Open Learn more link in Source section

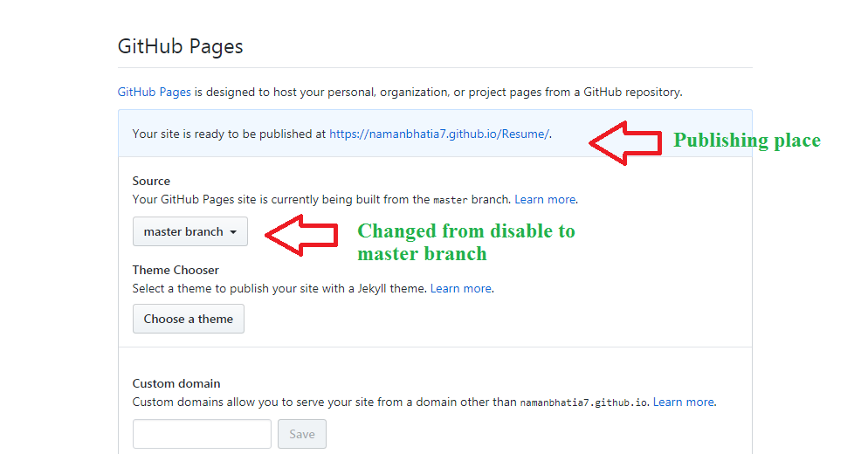click(545, 199)
